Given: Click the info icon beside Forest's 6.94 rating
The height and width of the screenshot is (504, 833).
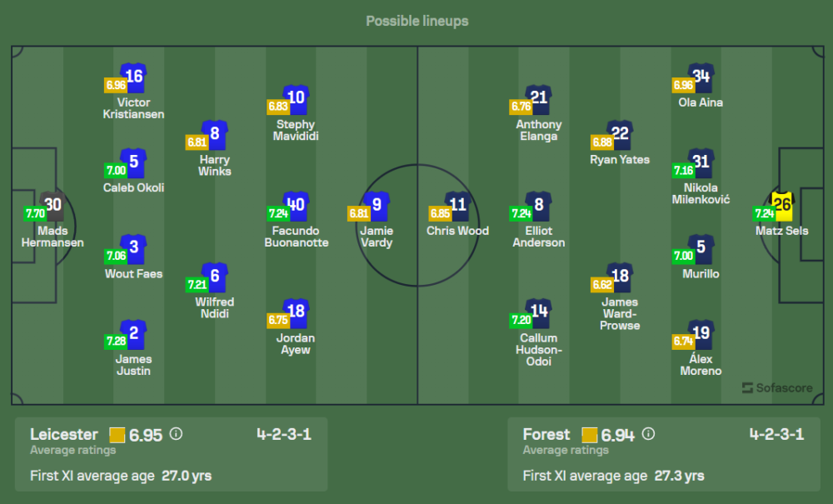Looking at the screenshot, I should tap(649, 434).
